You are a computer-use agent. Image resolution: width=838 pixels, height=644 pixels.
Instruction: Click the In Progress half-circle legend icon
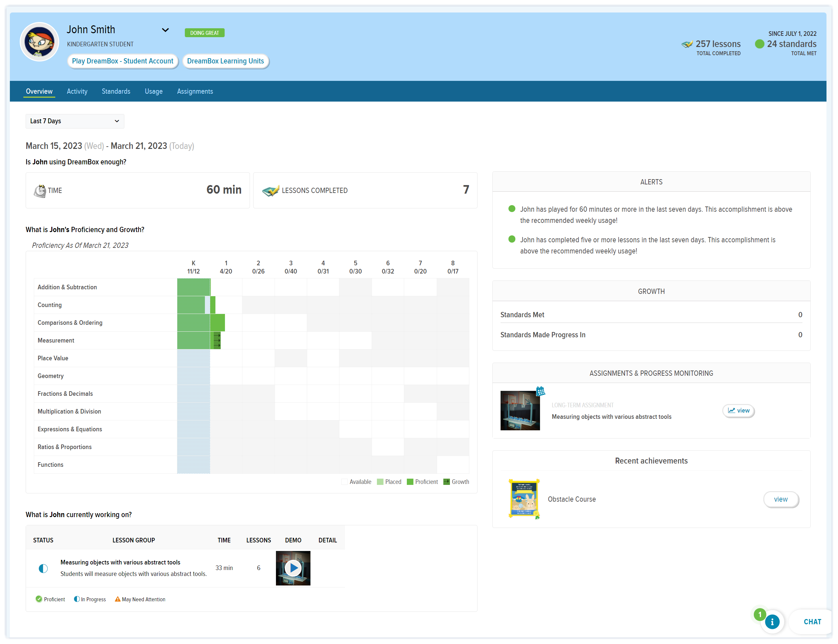coord(77,599)
